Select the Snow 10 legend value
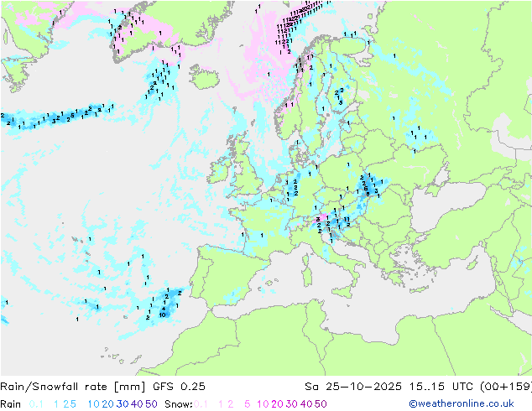 [x=263, y=404]
